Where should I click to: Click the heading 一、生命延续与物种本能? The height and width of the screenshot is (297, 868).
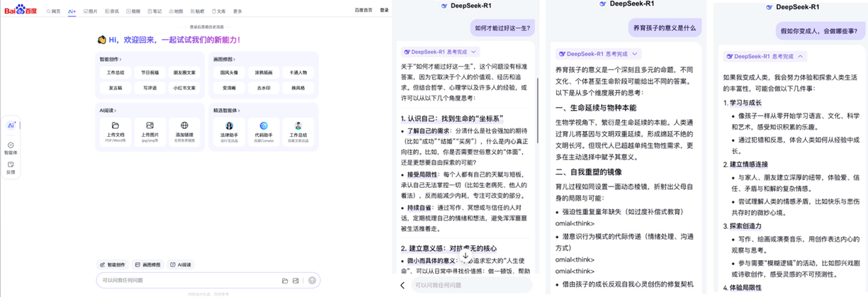(x=596, y=108)
